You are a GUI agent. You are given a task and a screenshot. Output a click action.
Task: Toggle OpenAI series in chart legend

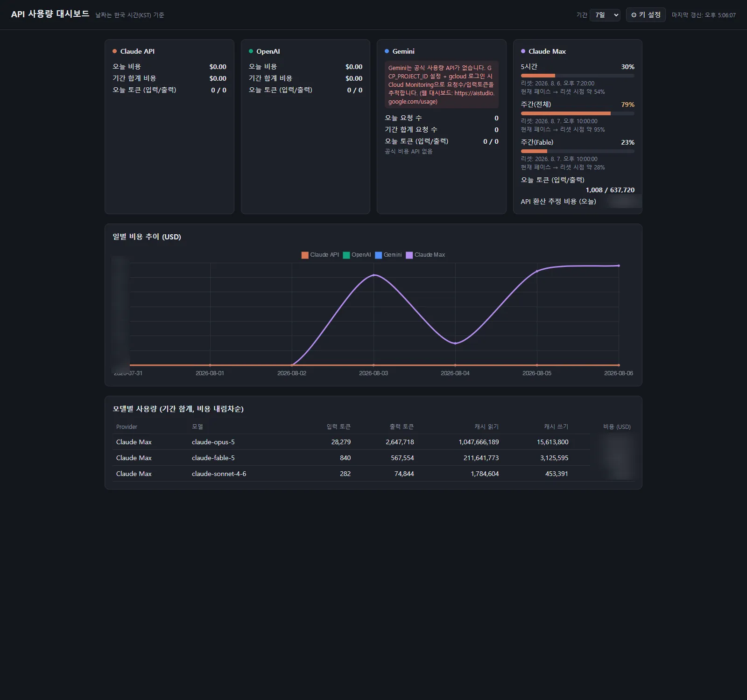click(x=357, y=255)
